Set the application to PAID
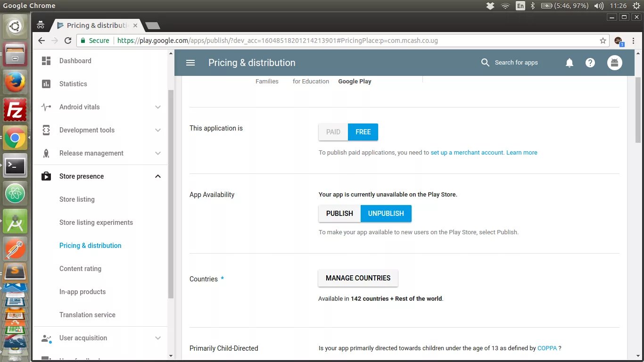Screen dimensions: 644x362 (333, 132)
